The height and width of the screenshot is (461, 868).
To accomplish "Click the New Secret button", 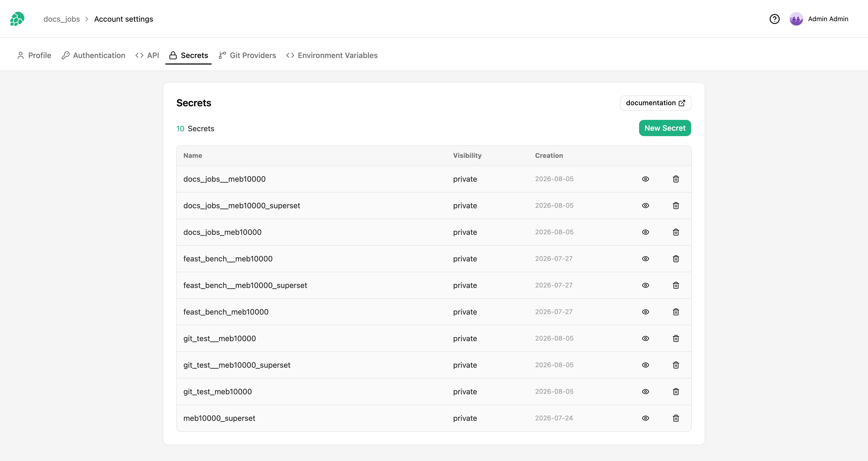I will click(x=665, y=128).
